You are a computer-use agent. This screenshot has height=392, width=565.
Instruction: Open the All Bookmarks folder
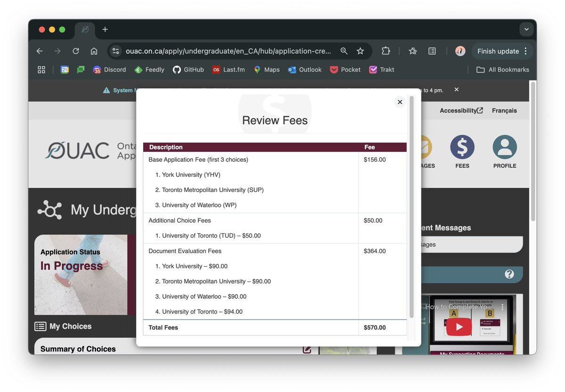[502, 70]
